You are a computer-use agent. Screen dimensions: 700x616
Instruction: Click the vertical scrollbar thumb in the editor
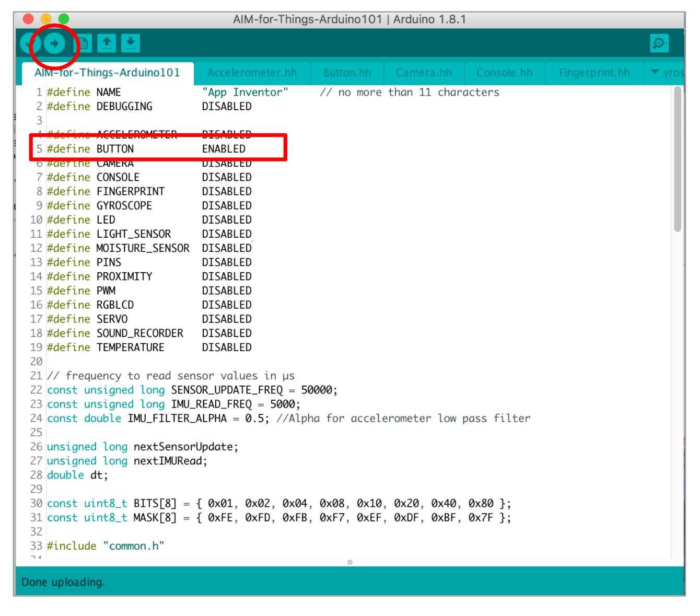677,159
